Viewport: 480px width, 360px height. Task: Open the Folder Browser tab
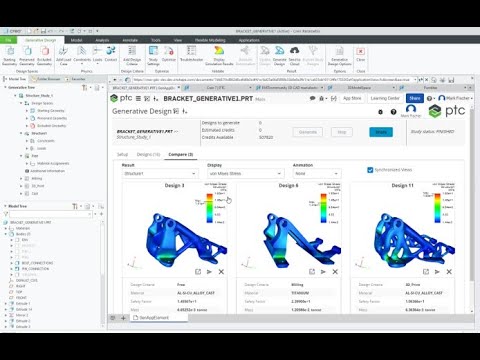pos(46,79)
